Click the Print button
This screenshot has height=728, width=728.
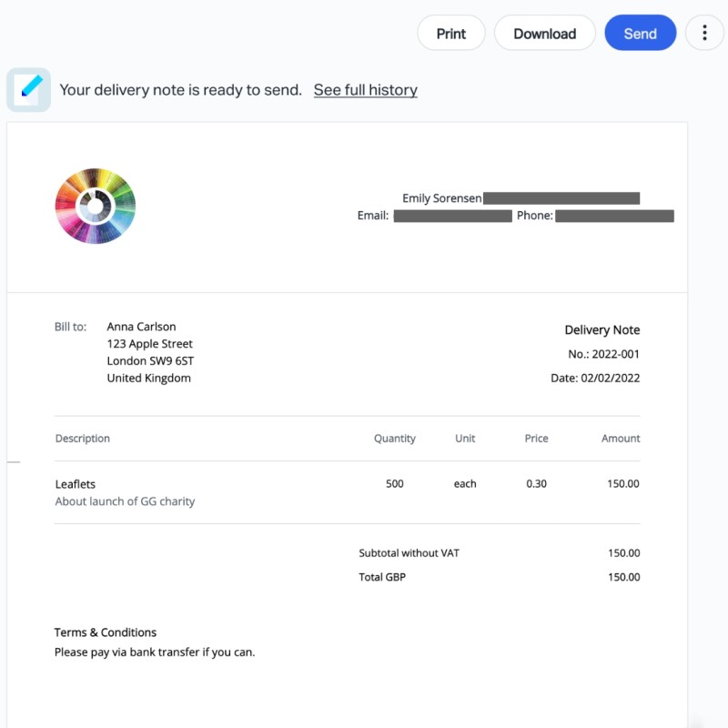click(x=450, y=33)
